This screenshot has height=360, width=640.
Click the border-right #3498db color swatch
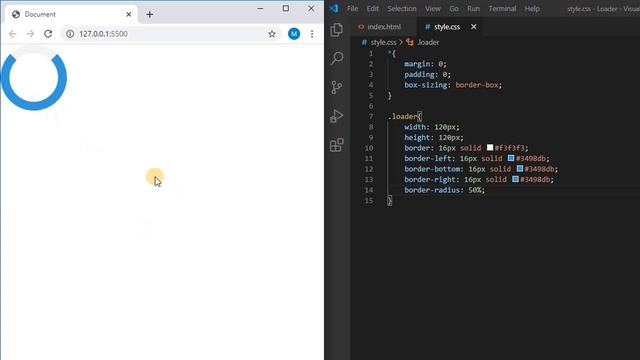tap(516, 179)
